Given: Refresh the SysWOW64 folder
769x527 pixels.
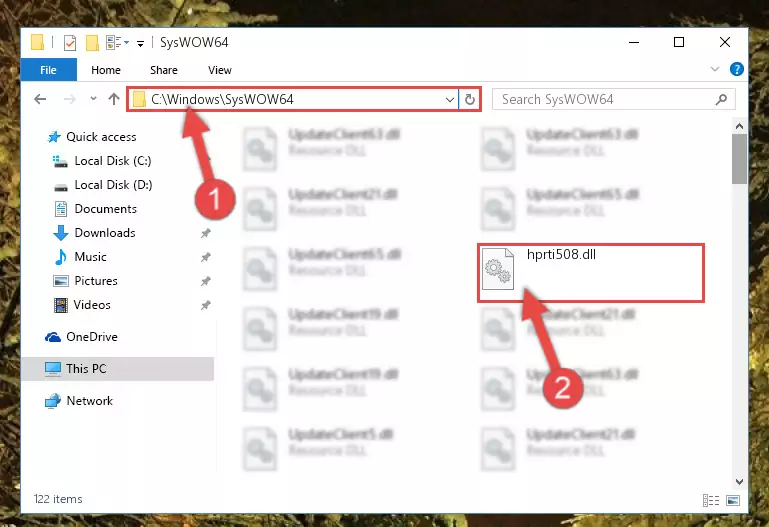Looking at the screenshot, I should [x=470, y=100].
